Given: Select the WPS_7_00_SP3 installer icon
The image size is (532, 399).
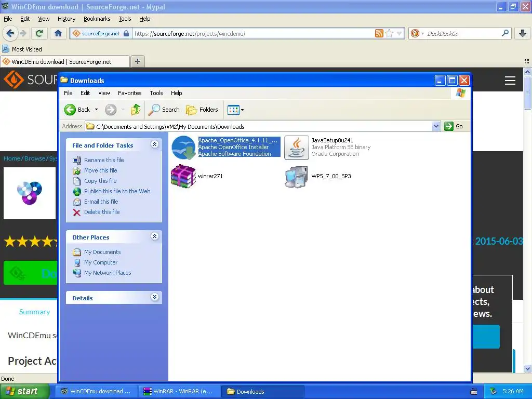Looking at the screenshot, I should click(x=297, y=177).
